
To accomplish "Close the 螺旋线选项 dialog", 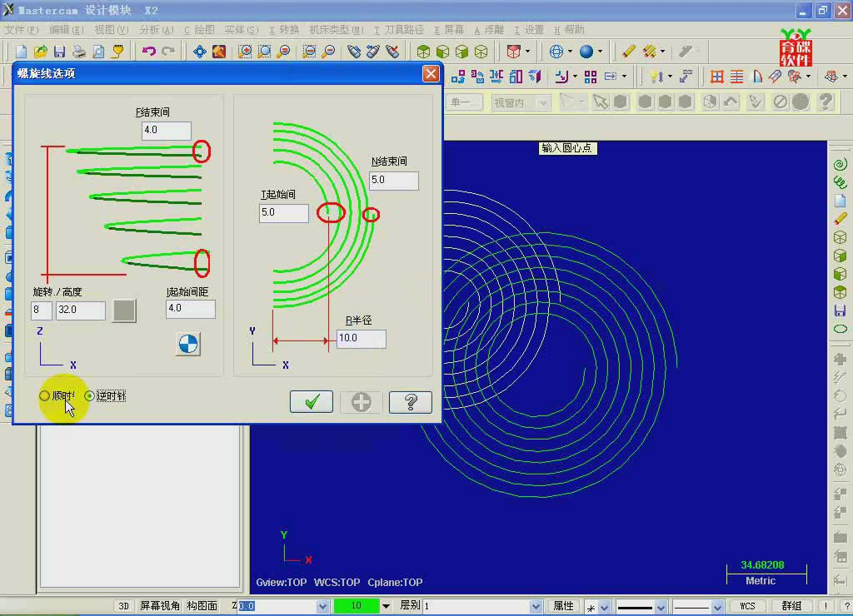I will pos(431,73).
